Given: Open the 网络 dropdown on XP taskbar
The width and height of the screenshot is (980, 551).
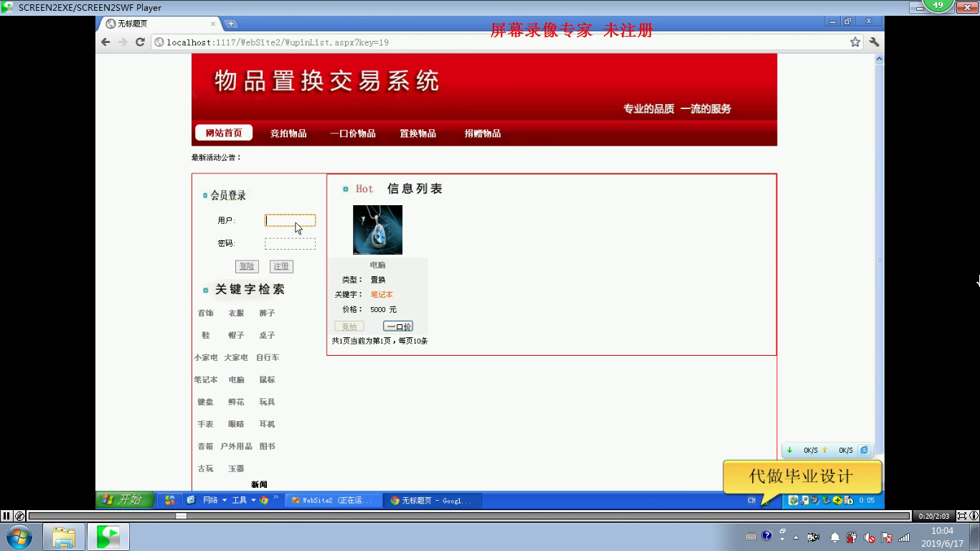Looking at the screenshot, I should (x=215, y=501).
